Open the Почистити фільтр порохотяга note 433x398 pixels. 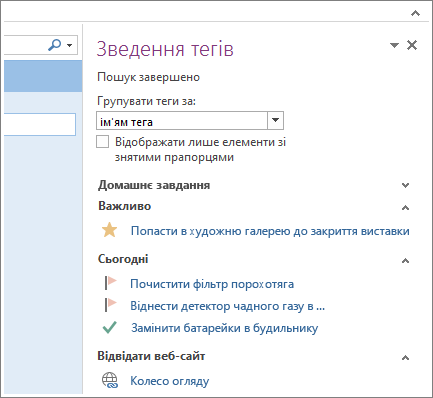tap(212, 284)
